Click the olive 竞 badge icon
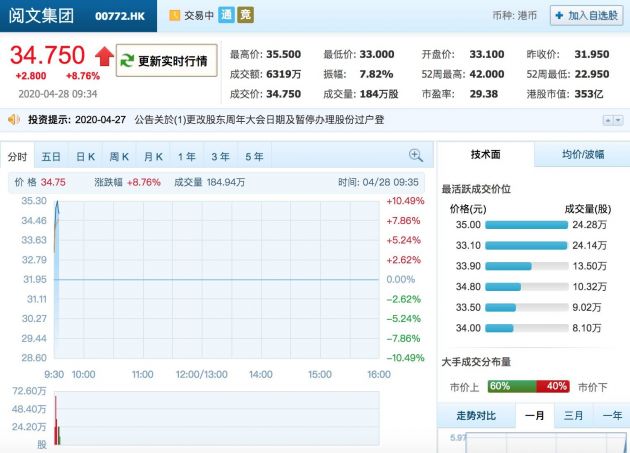This screenshot has width=630, height=453. [x=245, y=15]
